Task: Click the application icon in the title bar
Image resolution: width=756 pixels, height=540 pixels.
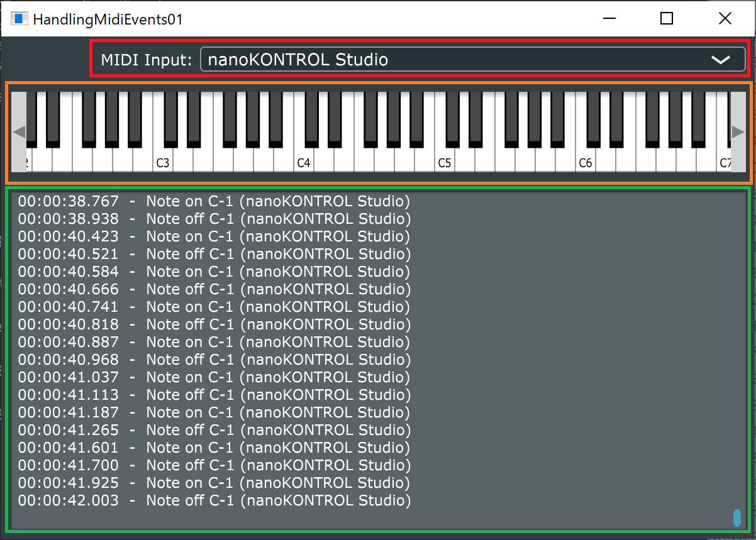Action: [19, 18]
